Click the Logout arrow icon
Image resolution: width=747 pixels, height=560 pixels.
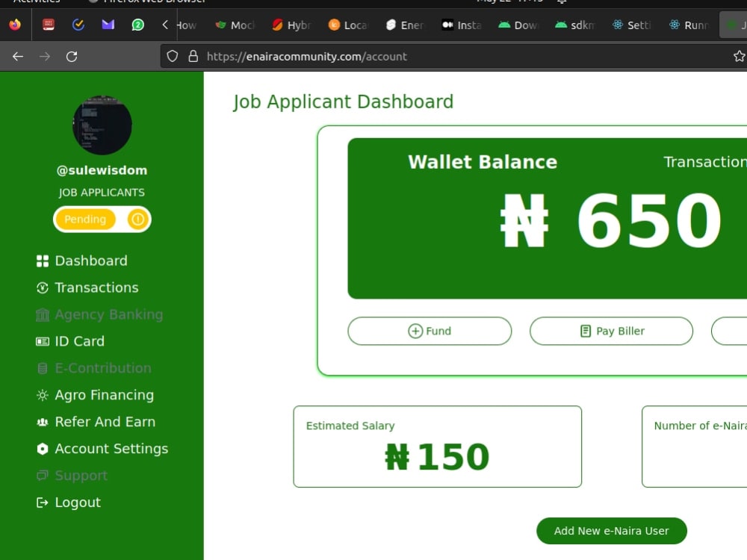pyautogui.click(x=43, y=503)
